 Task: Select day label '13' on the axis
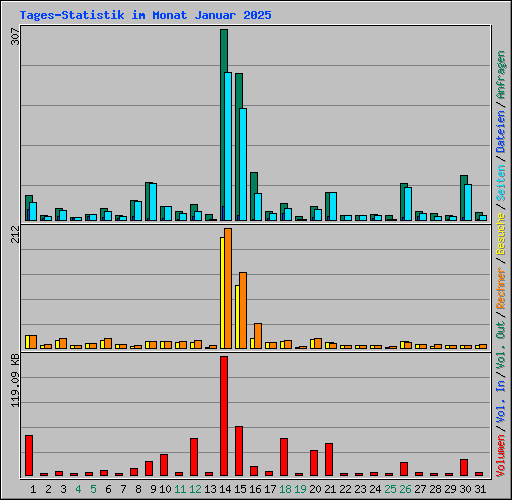[210, 489]
